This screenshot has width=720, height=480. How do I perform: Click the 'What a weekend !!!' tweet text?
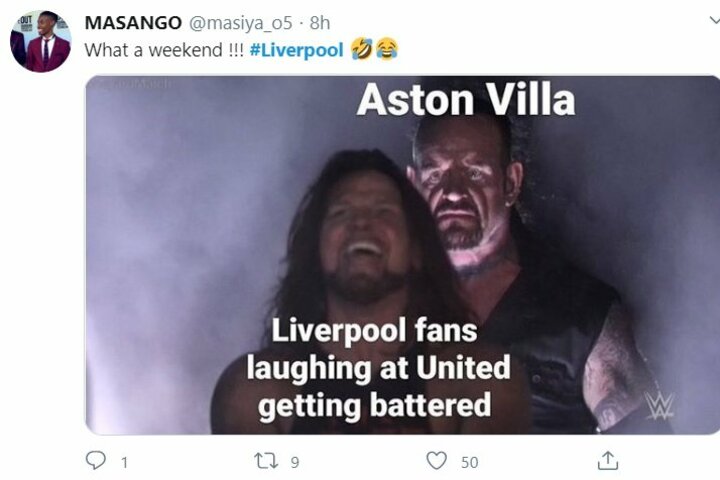point(164,50)
